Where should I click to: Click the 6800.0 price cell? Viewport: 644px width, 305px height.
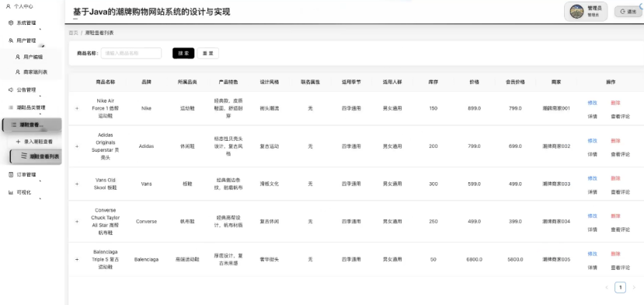point(475,259)
